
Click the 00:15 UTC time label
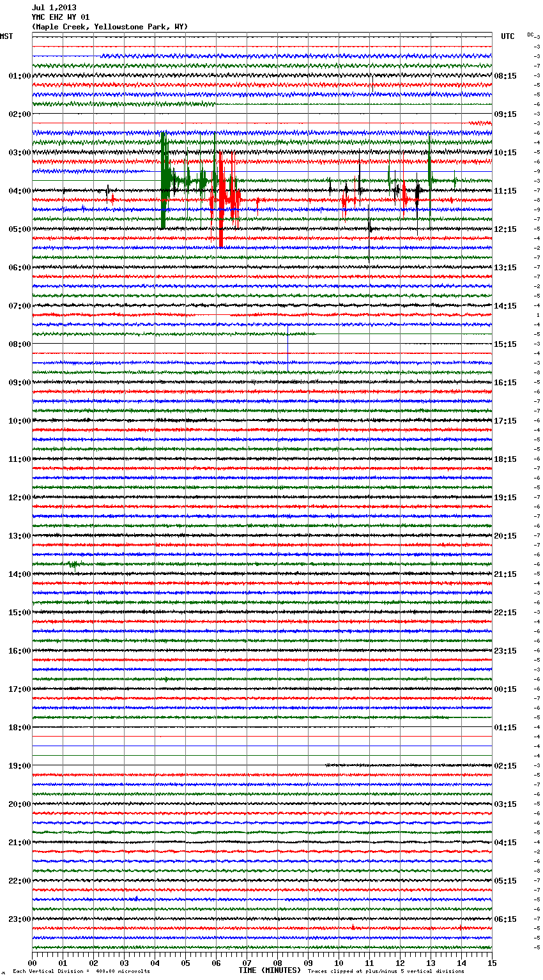(x=505, y=689)
